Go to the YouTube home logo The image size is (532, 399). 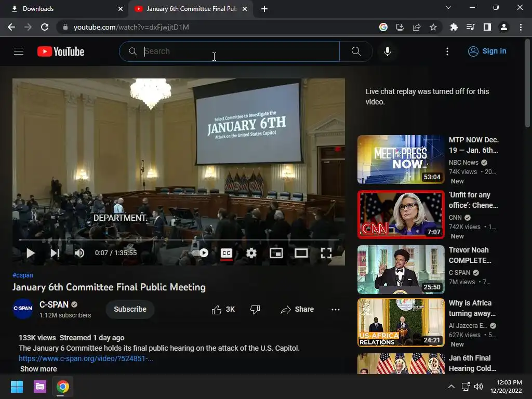pyautogui.click(x=61, y=51)
